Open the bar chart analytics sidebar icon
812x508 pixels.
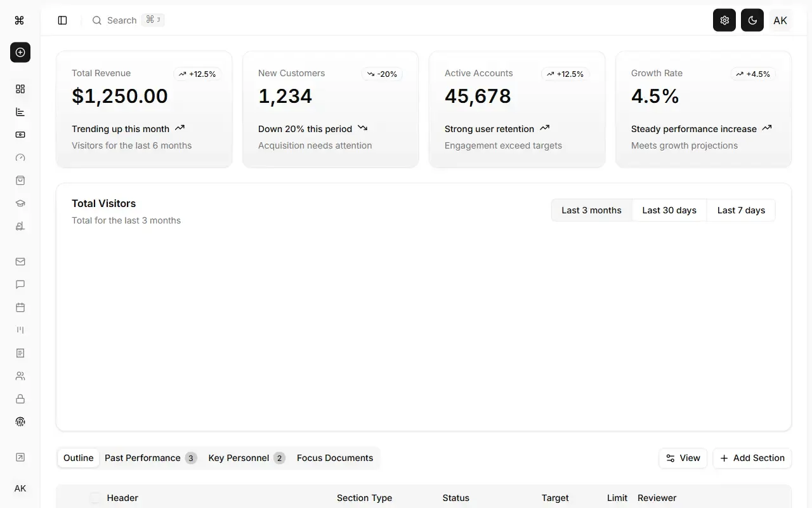pyautogui.click(x=20, y=112)
